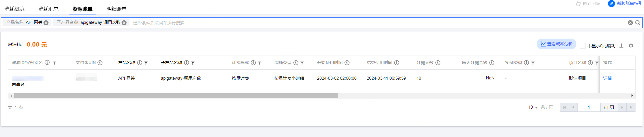The height and width of the screenshot is (137, 644).
Task: Show info icon for 每天分摊金额 column
Action: 492,63
